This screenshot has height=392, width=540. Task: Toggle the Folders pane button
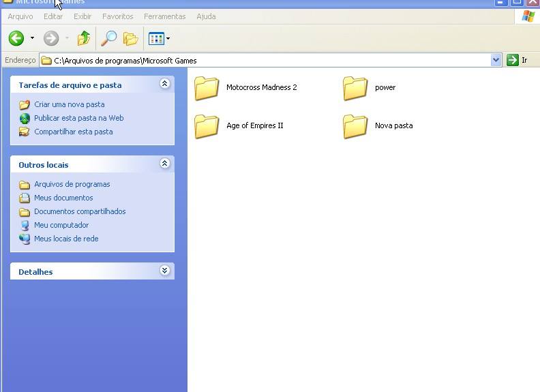click(x=130, y=39)
